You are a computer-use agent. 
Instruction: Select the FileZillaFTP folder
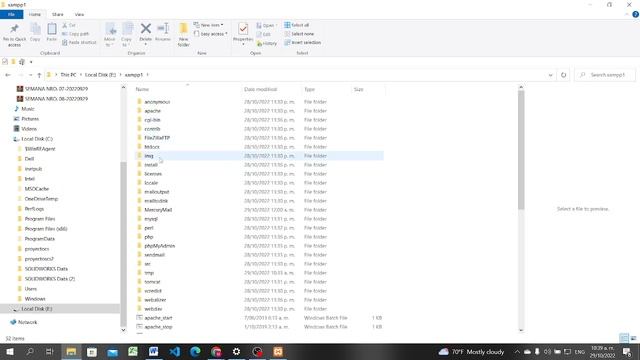coord(157,138)
